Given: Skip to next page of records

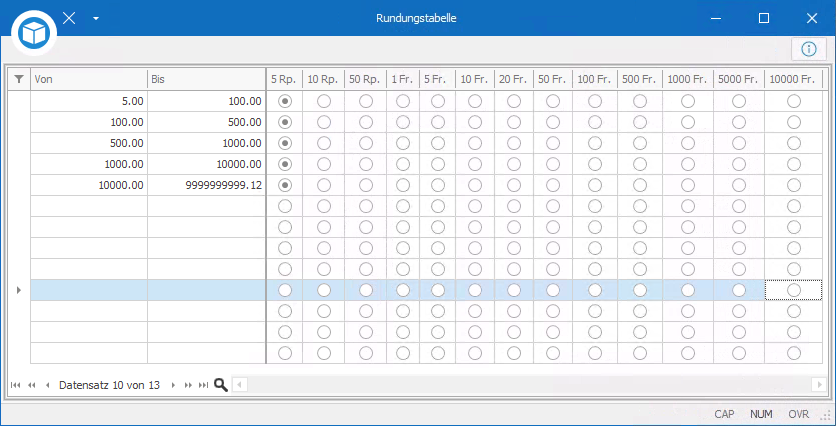Looking at the screenshot, I should 188,385.
